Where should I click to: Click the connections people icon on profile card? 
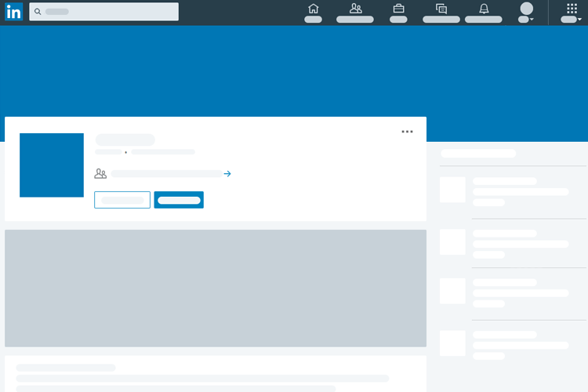[x=100, y=174]
